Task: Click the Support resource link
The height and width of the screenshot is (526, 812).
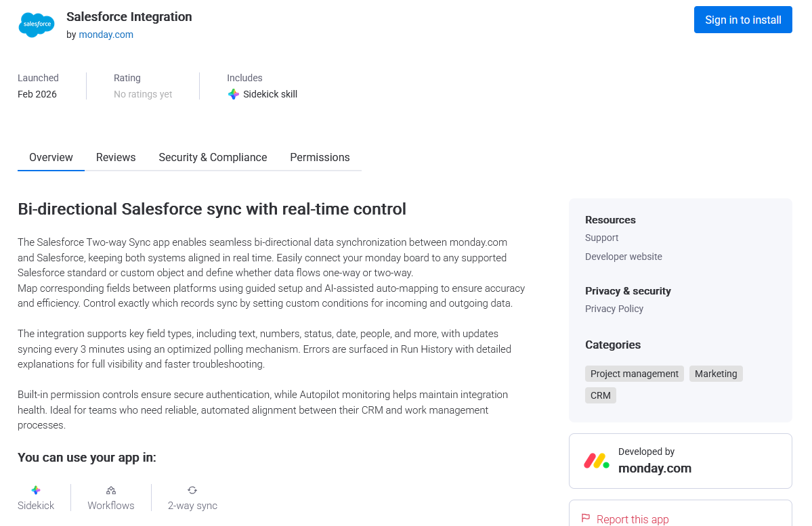Action: click(601, 238)
